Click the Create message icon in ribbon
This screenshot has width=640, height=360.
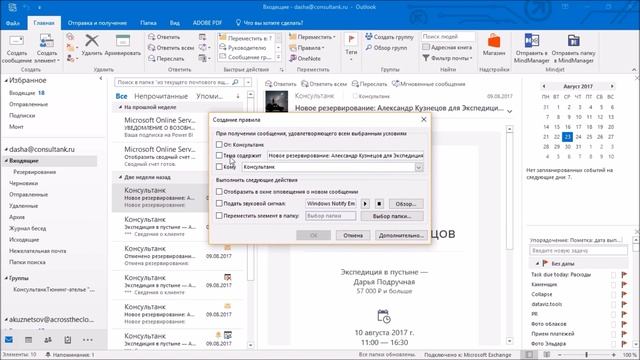tap(17, 41)
